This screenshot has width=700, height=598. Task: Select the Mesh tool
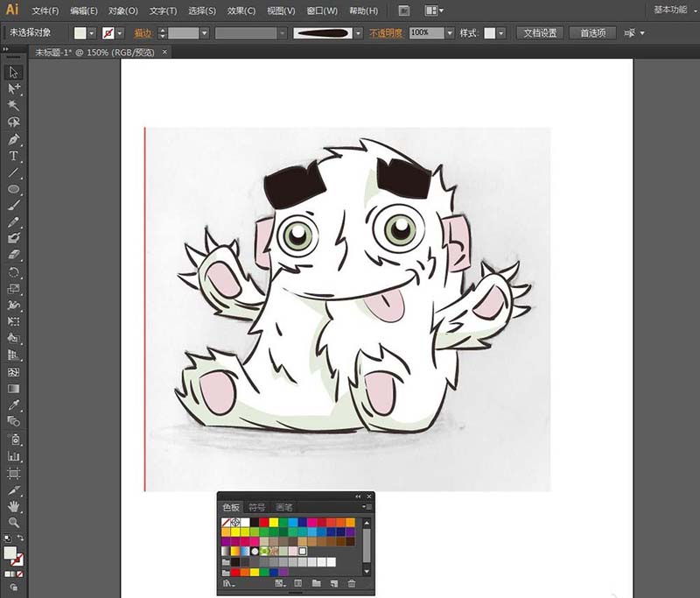point(13,372)
